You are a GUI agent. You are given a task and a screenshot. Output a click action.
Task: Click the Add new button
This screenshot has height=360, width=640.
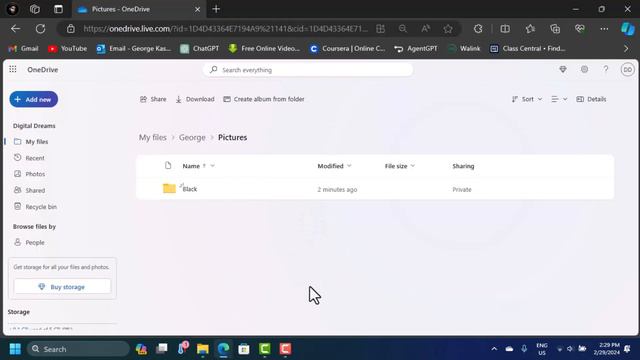point(33,99)
